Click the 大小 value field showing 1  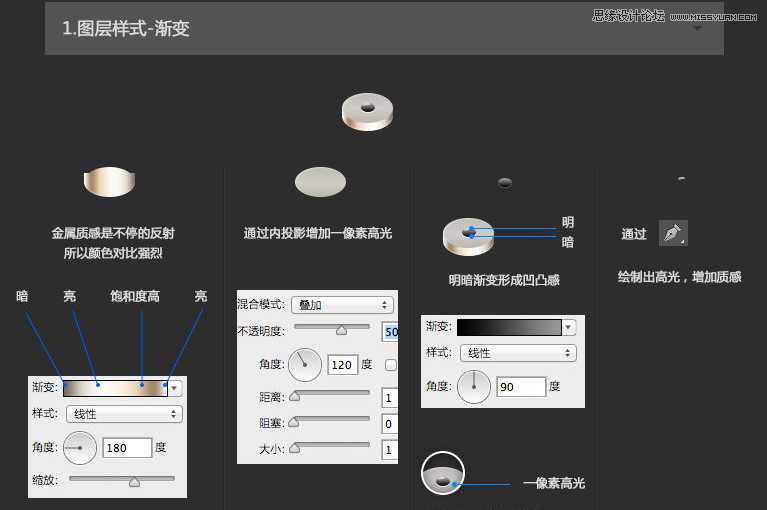click(x=389, y=450)
